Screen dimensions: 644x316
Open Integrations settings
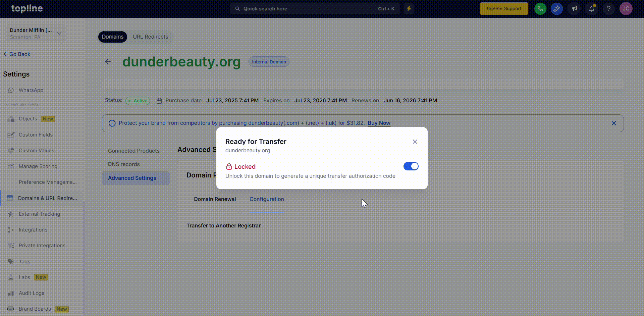33,230
